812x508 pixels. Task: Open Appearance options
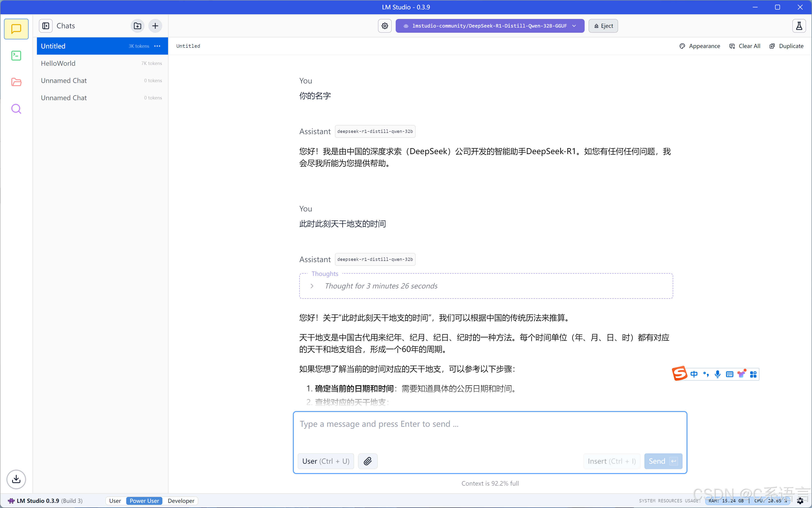(700, 46)
